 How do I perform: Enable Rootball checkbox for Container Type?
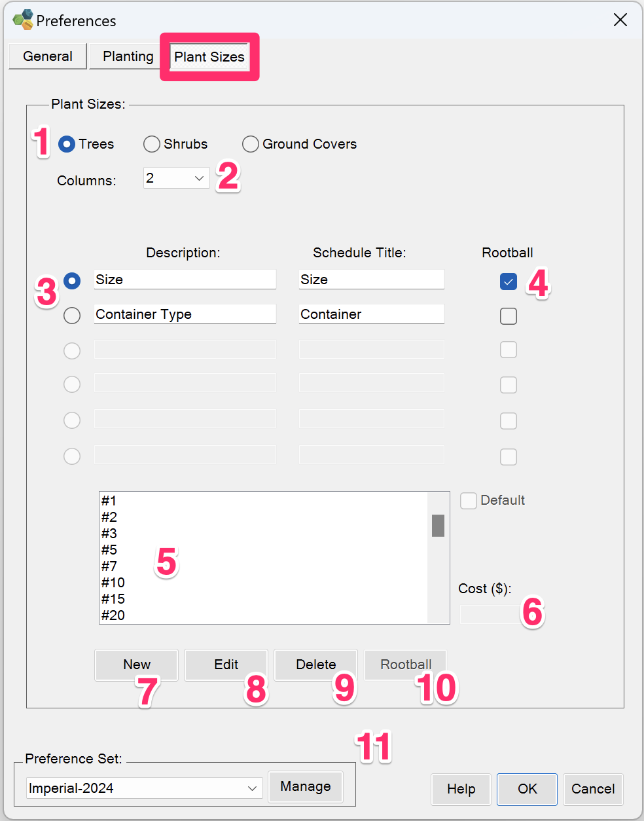coord(509,316)
